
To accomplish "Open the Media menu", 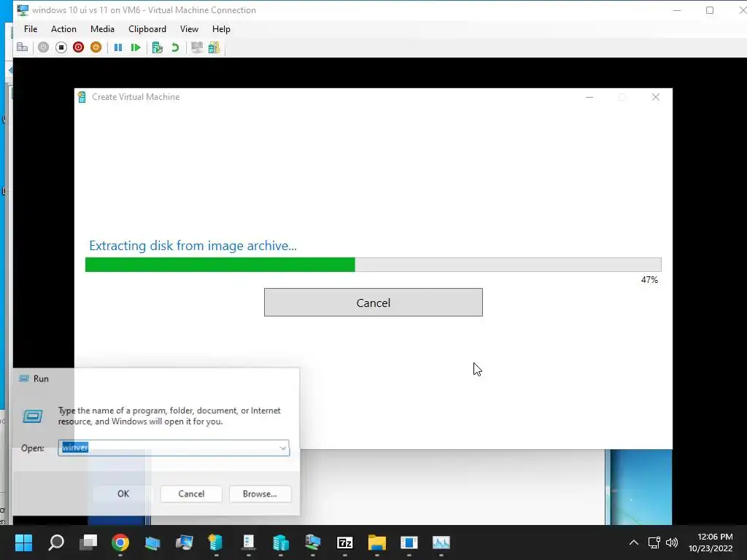I will pos(102,29).
